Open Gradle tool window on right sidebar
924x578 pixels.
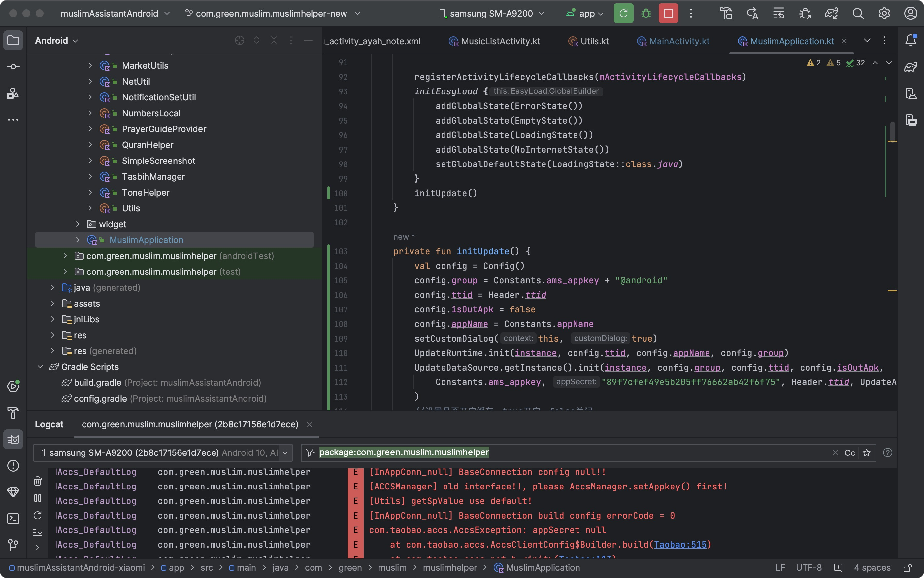click(x=911, y=67)
